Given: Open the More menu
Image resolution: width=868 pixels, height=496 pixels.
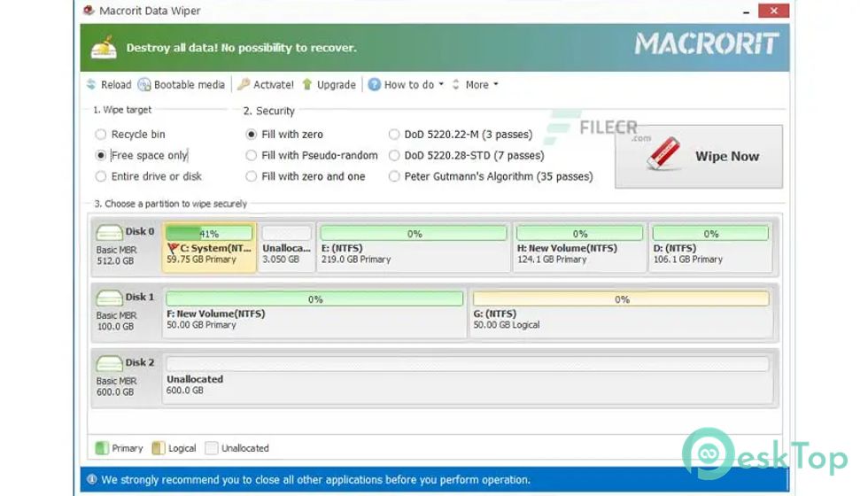Looking at the screenshot, I should [x=477, y=85].
